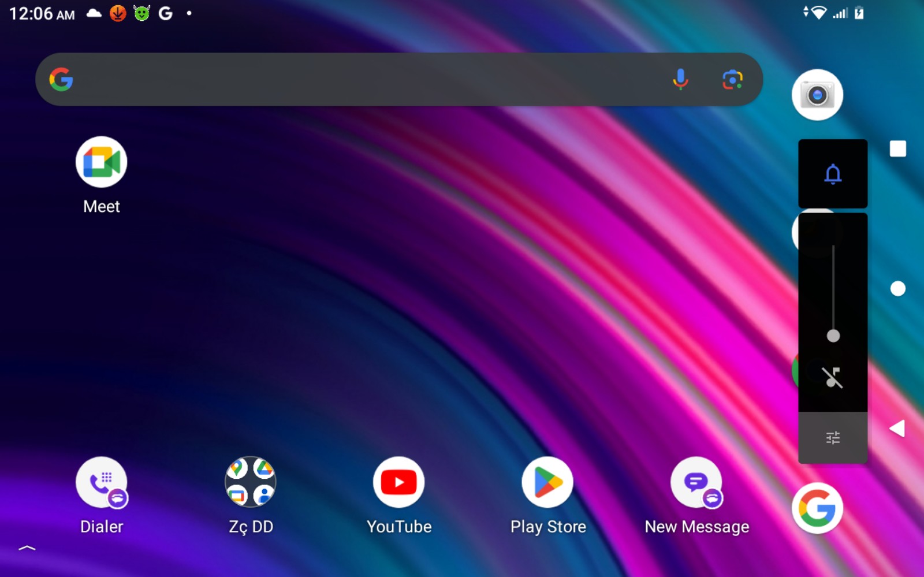Expand the app drawer arrow
Viewport: 924px width, 577px height.
click(x=27, y=548)
